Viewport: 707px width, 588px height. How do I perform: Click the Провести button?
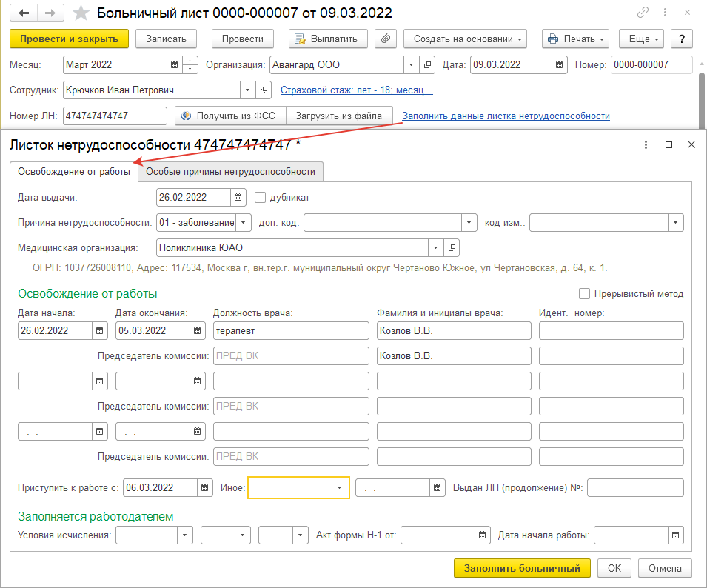click(x=243, y=39)
